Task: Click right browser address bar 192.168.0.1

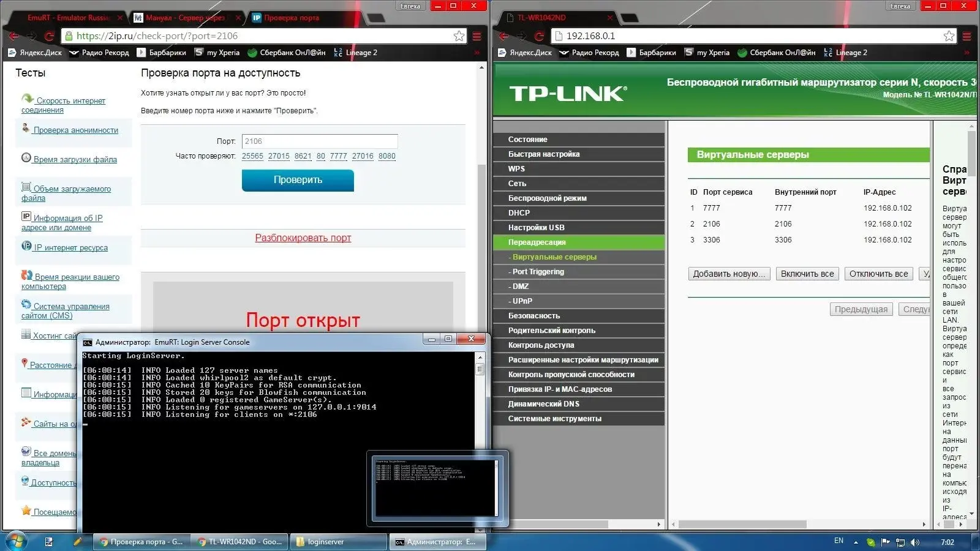Action: [x=590, y=36]
